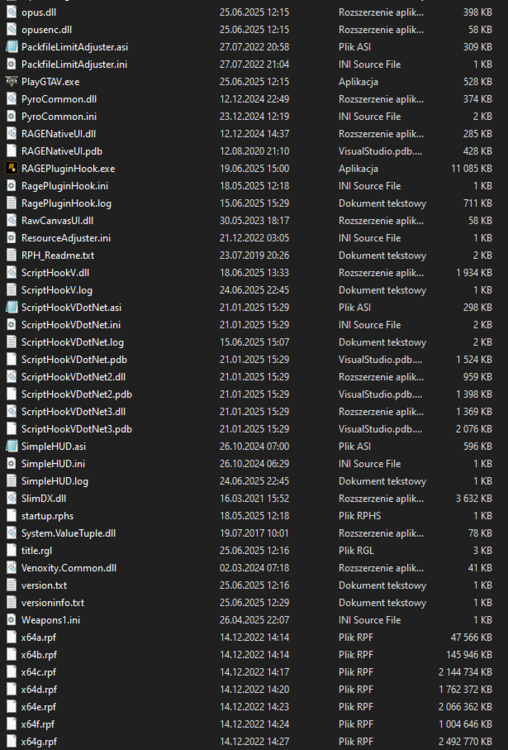Select file name ScriptHookV.log
This screenshot has height=750, width=508.
(57, 290)
